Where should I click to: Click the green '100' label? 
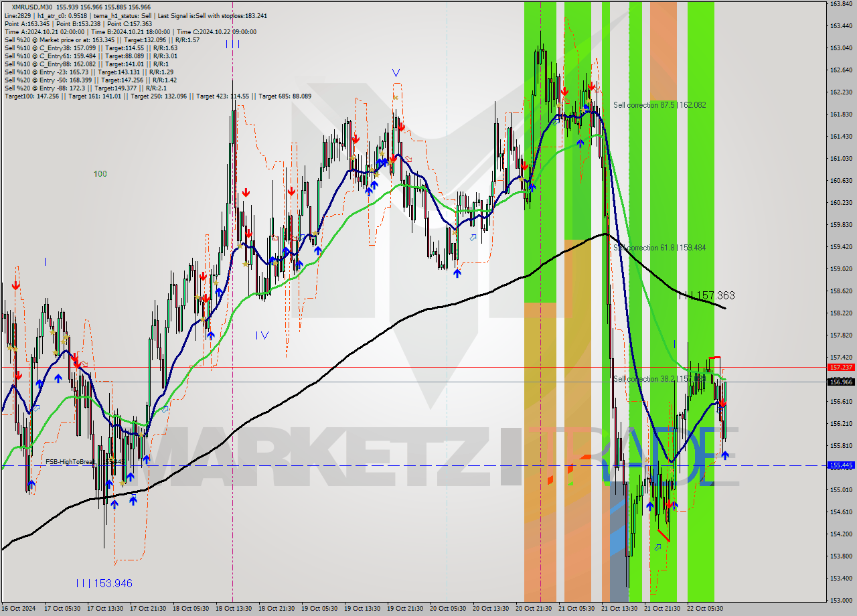(x=100, y=174)
